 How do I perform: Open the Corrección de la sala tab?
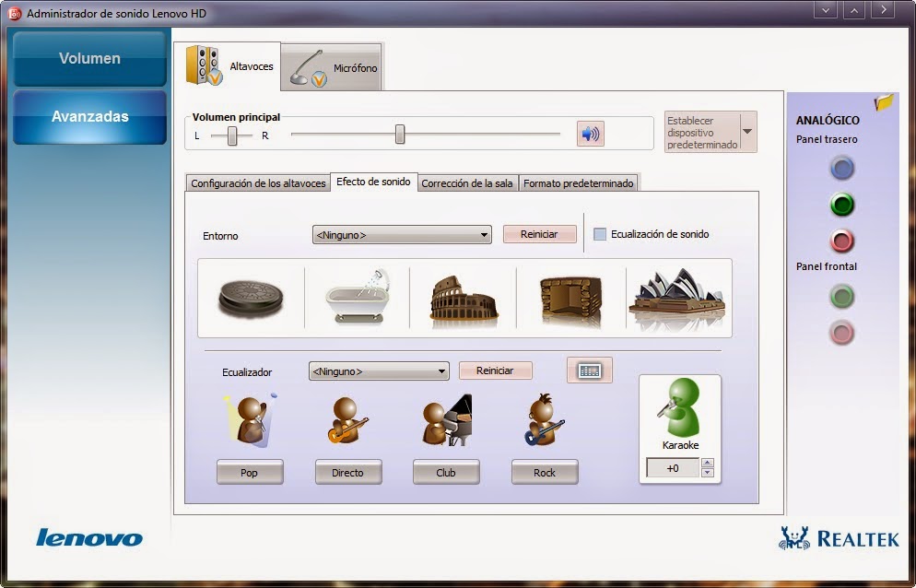[x=467, y=183]
